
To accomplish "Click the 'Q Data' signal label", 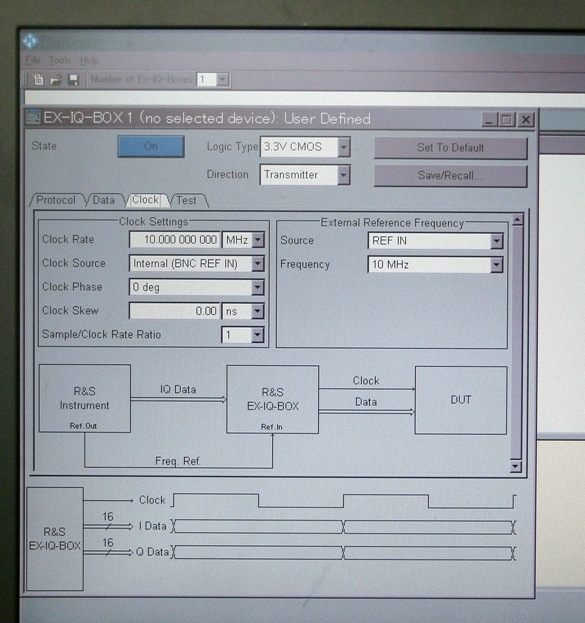I will point(153,552).
